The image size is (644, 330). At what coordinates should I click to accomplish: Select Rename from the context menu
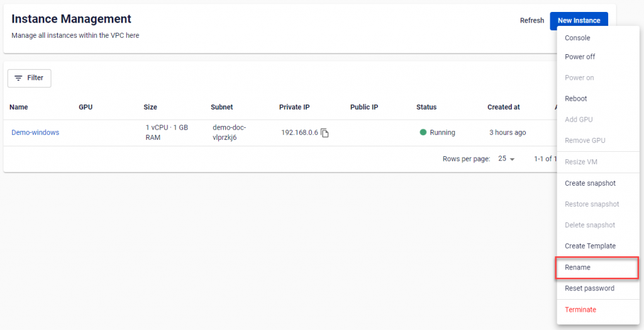coord(577,268)
